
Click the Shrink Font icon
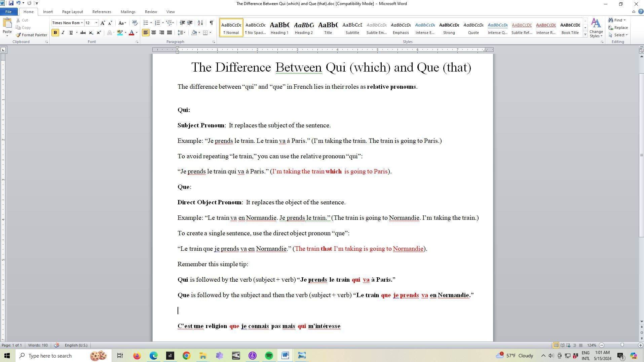tap(110, 23)
